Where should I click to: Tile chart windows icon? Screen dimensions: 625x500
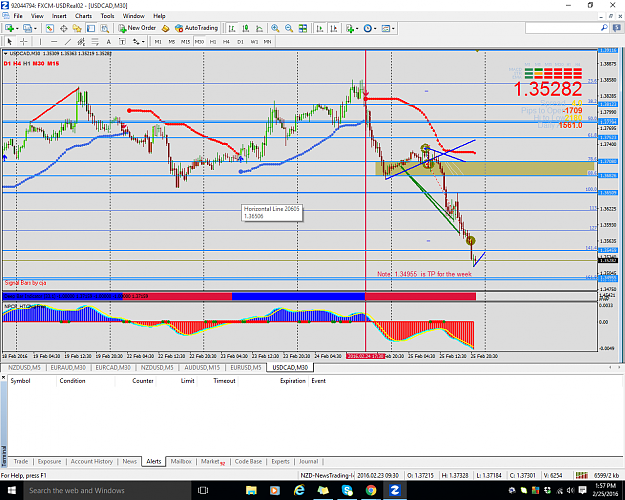click(x=303, y=28)
